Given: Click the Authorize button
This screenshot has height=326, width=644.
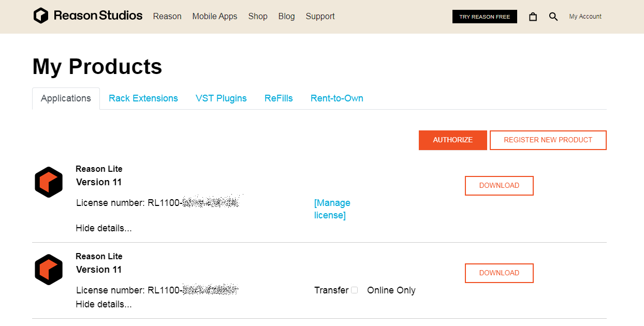Looking at the screenshot, I should [x=453, y=140].
